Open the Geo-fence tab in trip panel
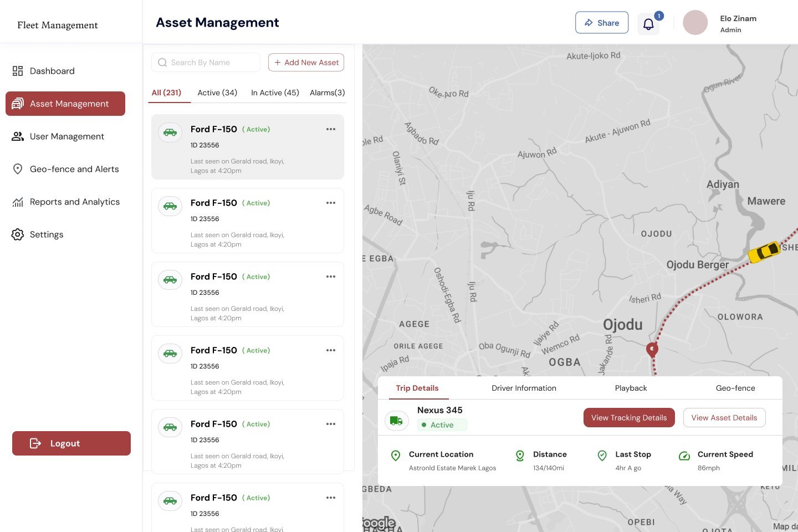Viewport: 798px width, 532px height. point(735,388)
